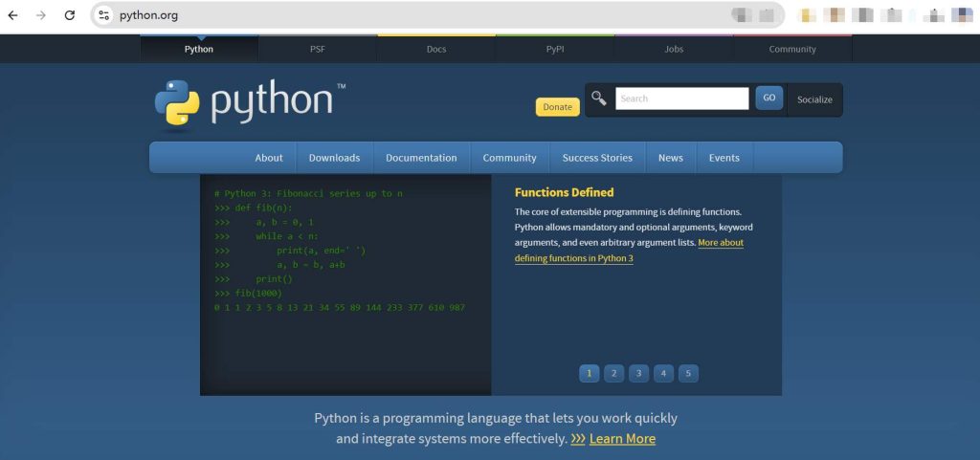Click the "print(a, end=' ')" code line
The width and height of the screenshot is (980, 460).
322,251
